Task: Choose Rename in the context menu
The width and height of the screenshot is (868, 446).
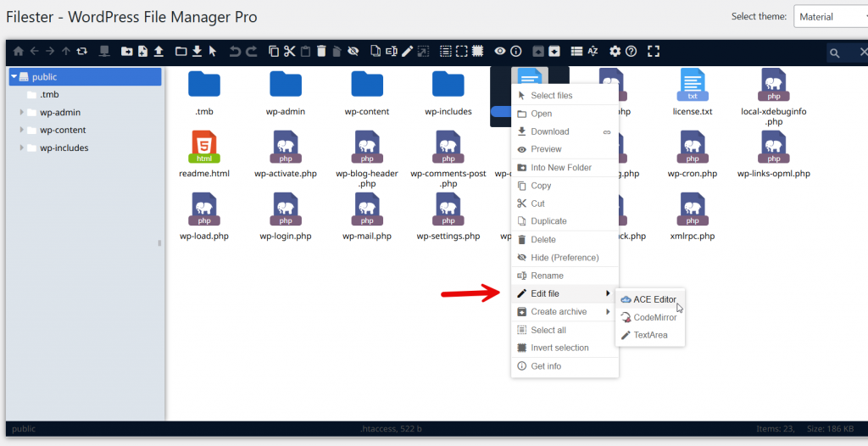Action: point(547,276)
